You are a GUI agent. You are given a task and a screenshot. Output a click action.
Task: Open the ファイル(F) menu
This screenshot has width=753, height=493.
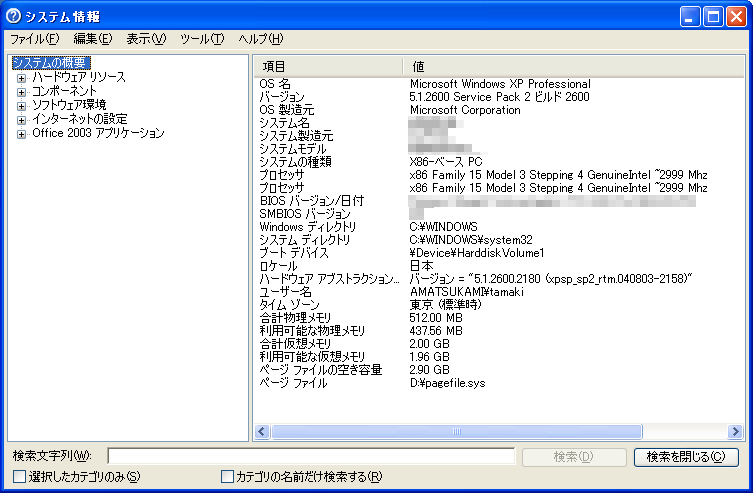click(35, 39)
